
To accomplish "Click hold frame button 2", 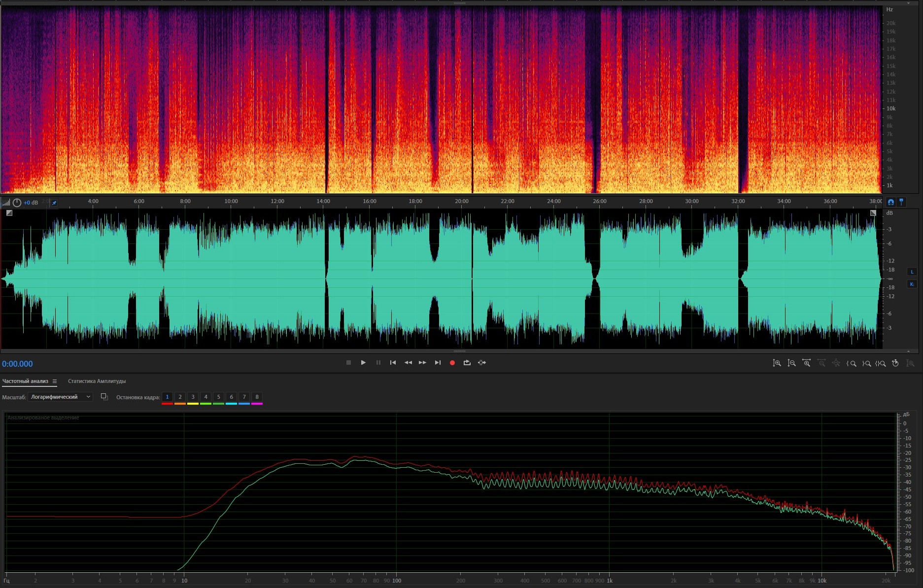I will [x=180, y=397].
